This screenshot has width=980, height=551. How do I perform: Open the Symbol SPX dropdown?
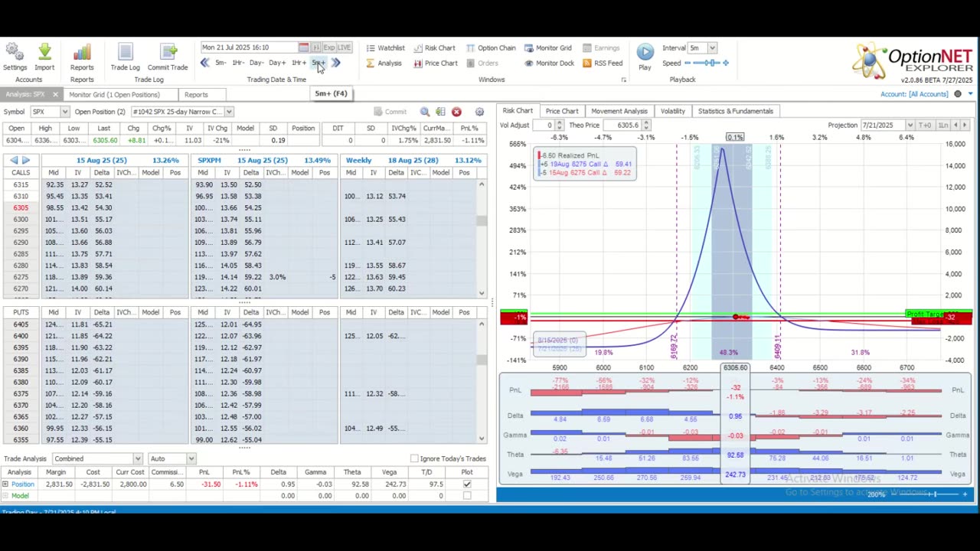pos(64,112)
